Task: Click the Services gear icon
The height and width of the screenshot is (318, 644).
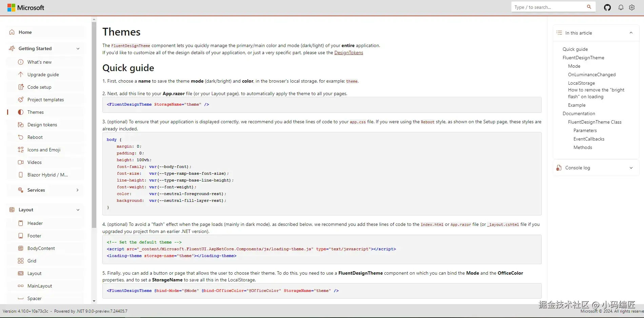Action: pyautogui.click(x=21, y=190)
